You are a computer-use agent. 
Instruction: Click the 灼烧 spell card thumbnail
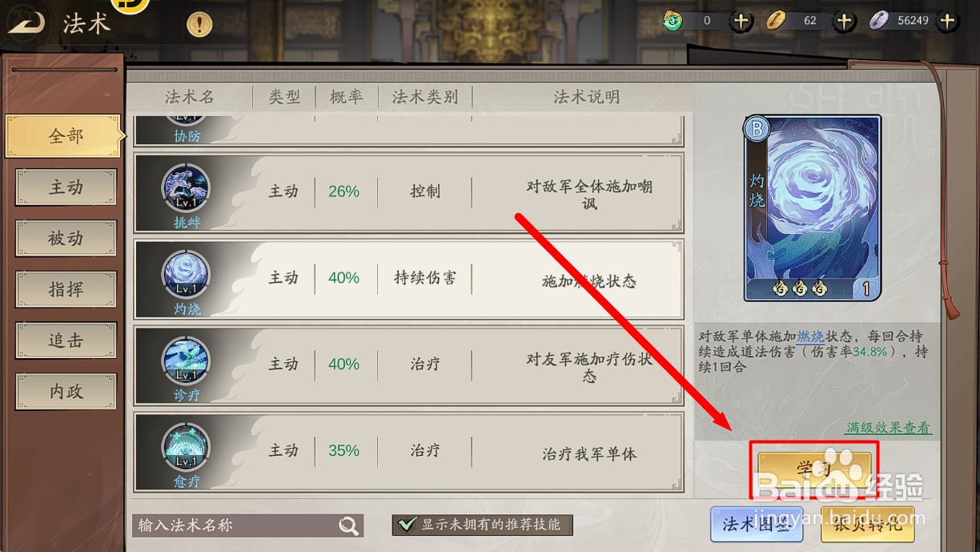pyautogui.click(x=813, y=208)
